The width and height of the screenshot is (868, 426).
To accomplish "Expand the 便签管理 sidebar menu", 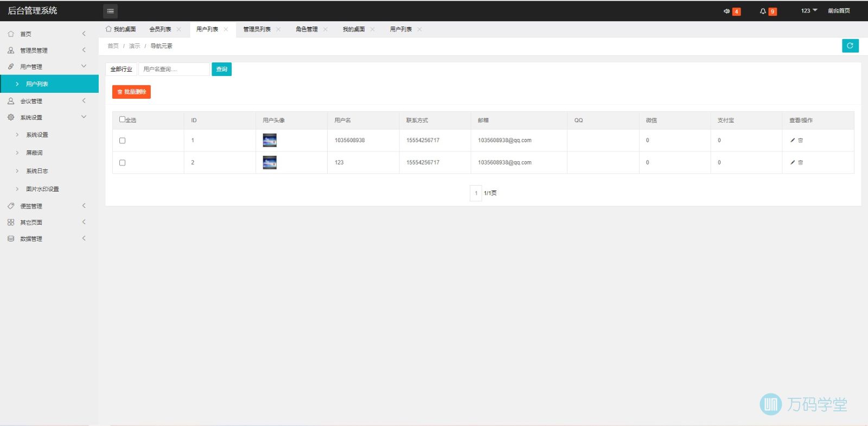I will coord(84,206).
